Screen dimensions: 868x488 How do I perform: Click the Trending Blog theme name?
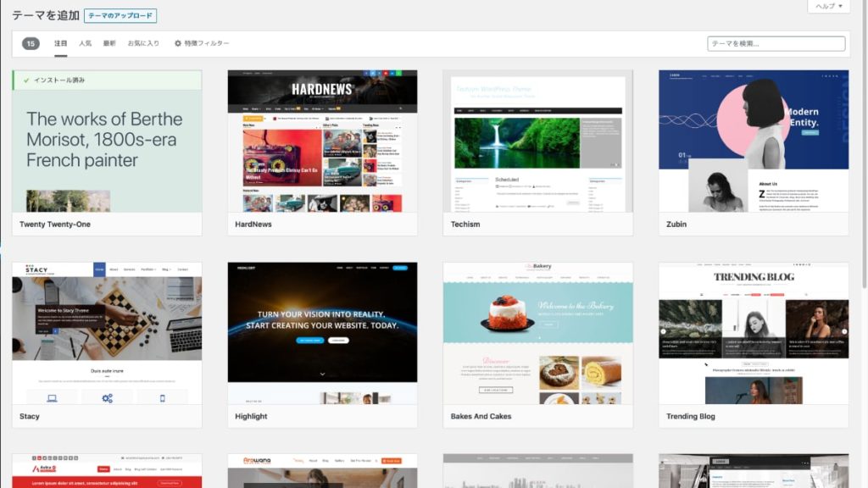tap(690, 416)
